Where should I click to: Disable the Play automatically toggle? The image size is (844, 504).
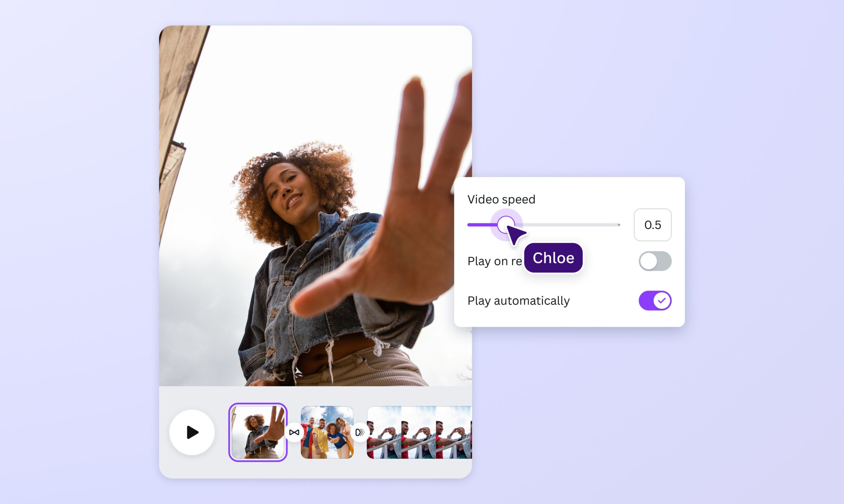point(654,300)
